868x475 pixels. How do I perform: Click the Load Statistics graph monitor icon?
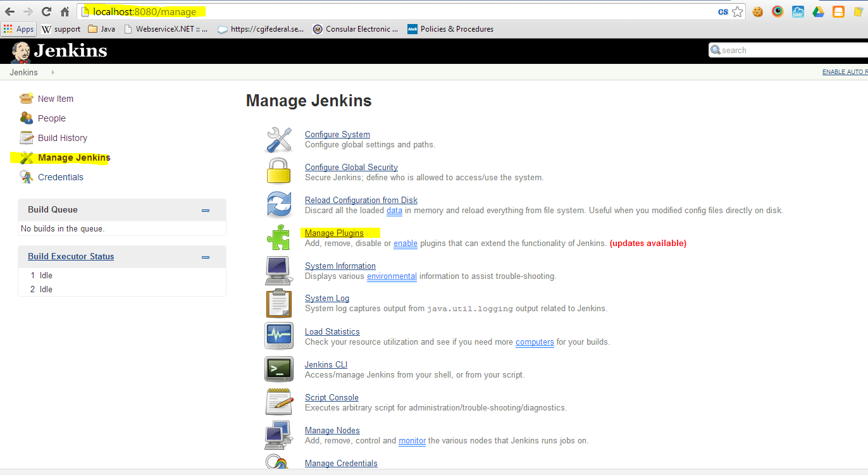(x=278, y=336)
